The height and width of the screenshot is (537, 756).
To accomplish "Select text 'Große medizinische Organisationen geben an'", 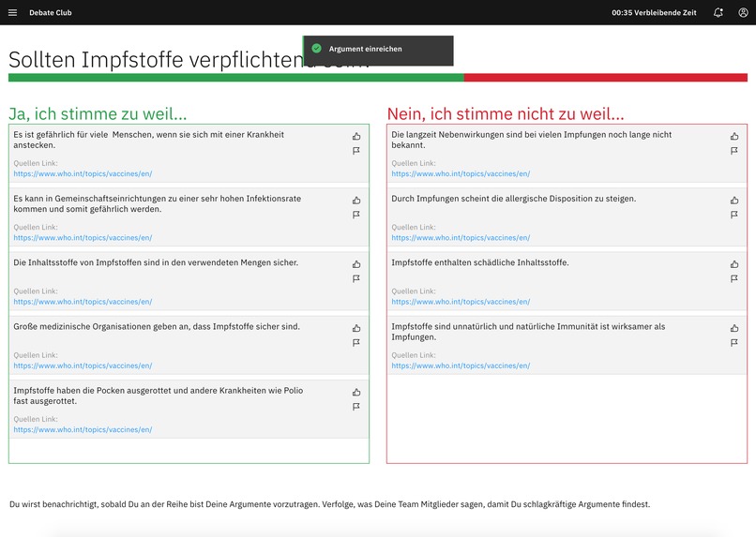I will pyautogui.click(x=100, y=326).
